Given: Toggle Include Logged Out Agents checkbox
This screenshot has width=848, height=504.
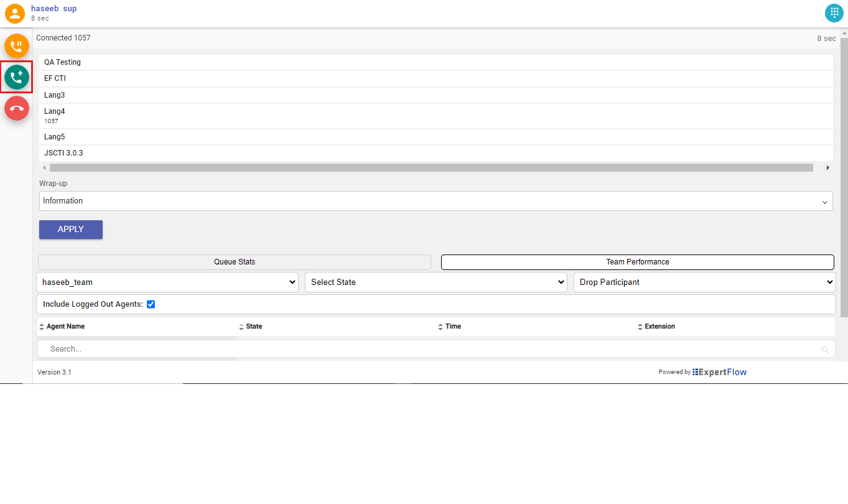Looking at the screenshot, I should [151, 304].
